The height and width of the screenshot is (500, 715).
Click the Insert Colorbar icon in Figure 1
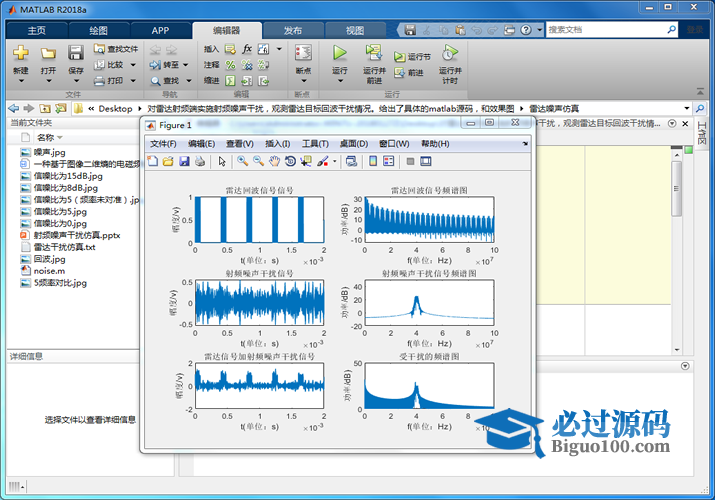click(x=373, y=161)
